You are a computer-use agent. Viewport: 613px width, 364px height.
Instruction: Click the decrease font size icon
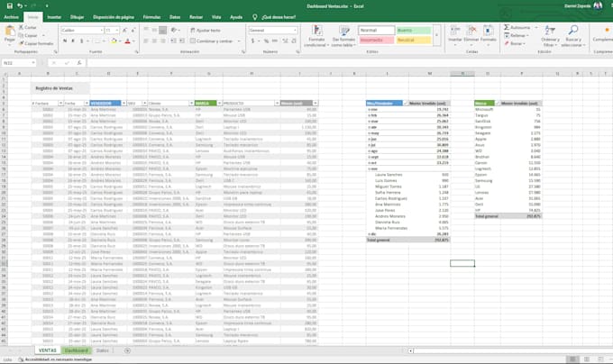point(133,30)
